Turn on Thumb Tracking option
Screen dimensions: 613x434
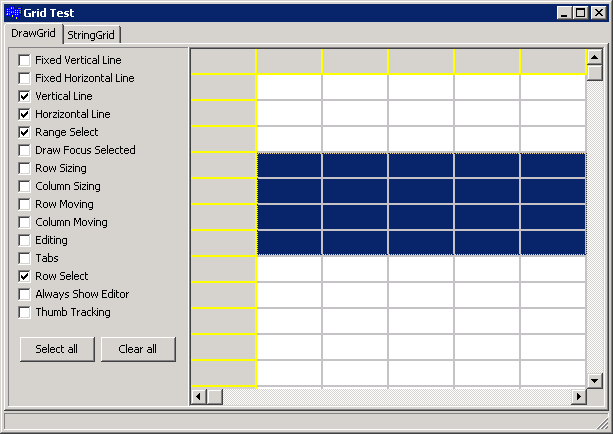pos(24,312)
